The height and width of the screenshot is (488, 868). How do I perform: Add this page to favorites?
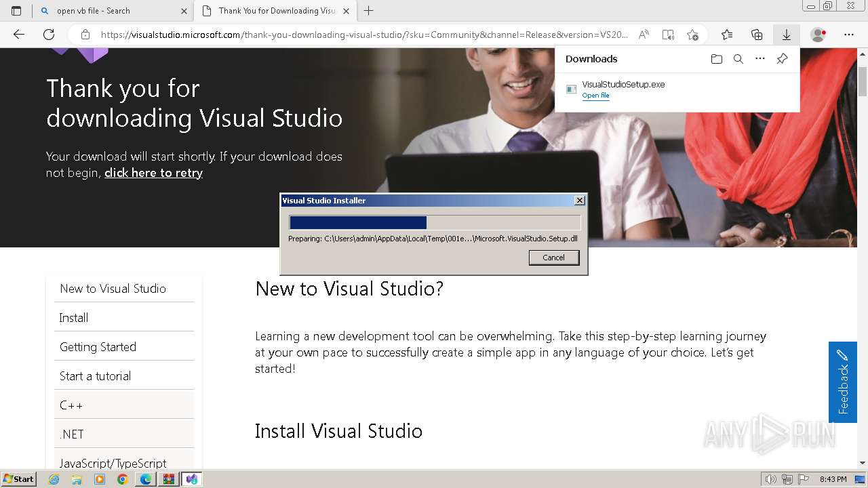pos(692,35)
